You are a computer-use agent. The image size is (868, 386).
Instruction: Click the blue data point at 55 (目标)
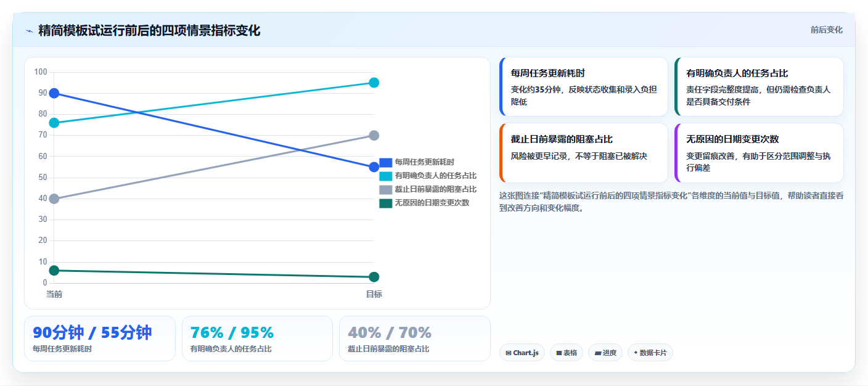[x=374, y=167]
